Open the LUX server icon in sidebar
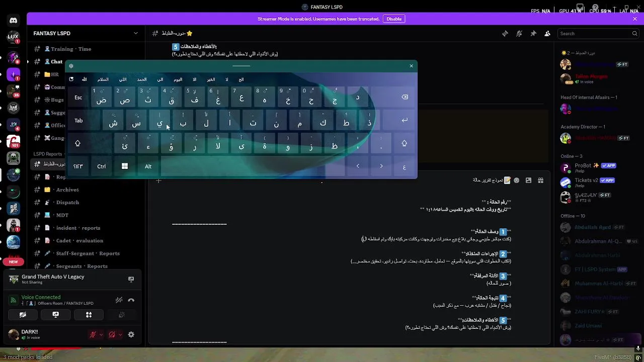This screenshot has width=644, height=362. click(x=13, y=37)
